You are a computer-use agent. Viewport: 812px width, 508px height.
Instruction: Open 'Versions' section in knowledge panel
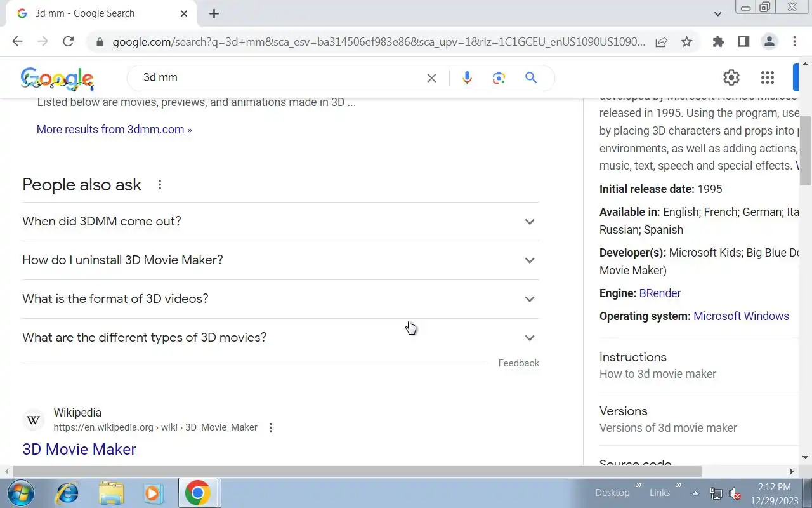pos(698,419)
